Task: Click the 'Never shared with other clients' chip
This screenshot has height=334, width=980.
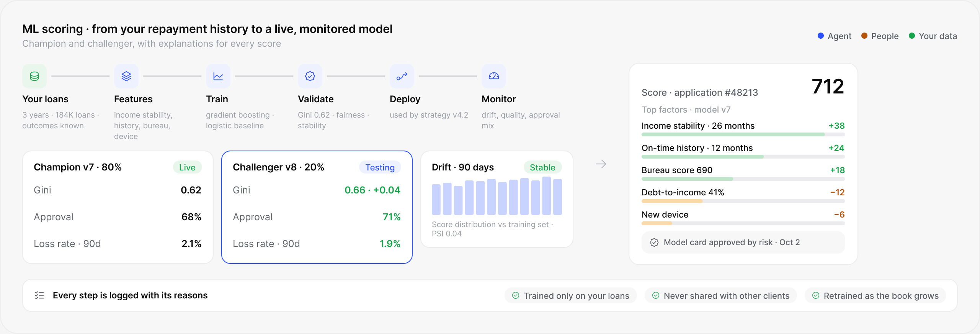Action: (720, 295)
